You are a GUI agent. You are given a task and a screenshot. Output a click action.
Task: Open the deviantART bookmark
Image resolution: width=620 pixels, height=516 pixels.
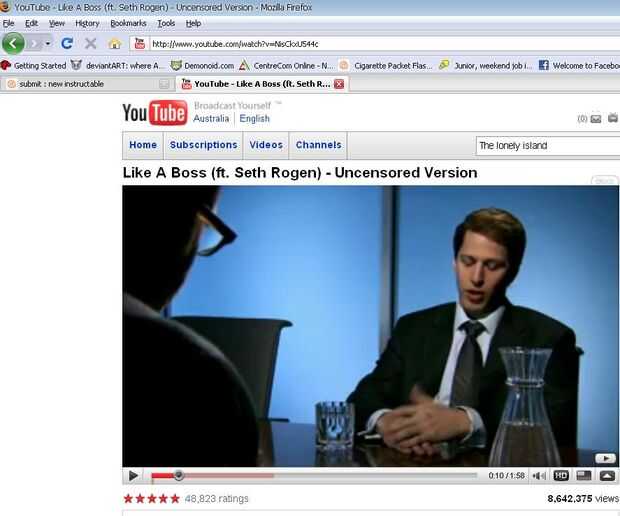click(x=117, y=66)
